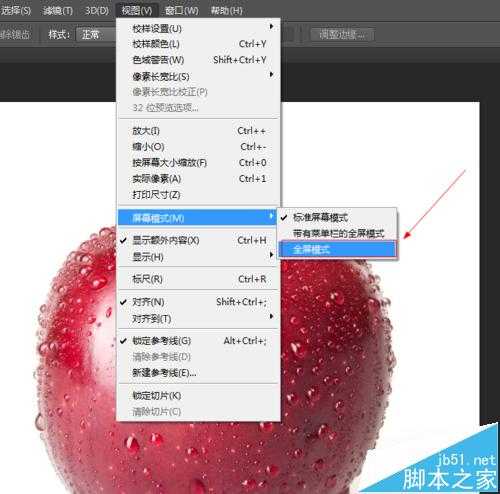Toggle 对齐(N) snap item
This screenshot has height=494, width=500.
pyautogui.click(x=198, y=302)
